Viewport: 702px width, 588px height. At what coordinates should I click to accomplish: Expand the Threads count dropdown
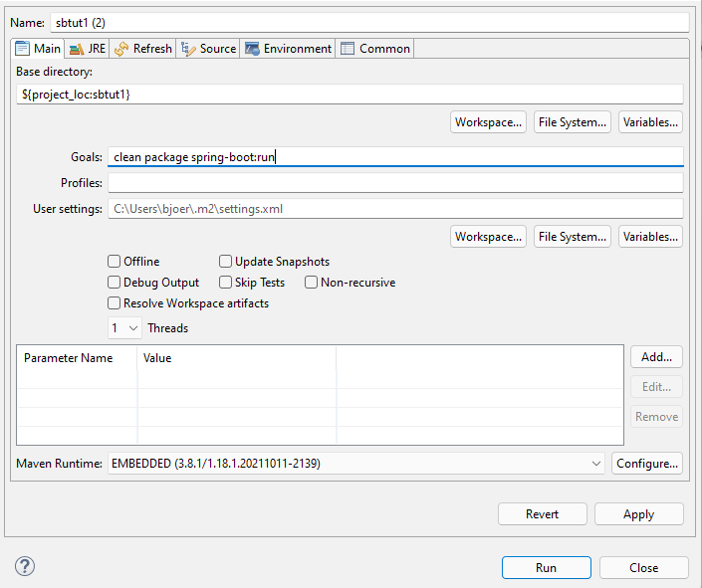tap(124, 328)
